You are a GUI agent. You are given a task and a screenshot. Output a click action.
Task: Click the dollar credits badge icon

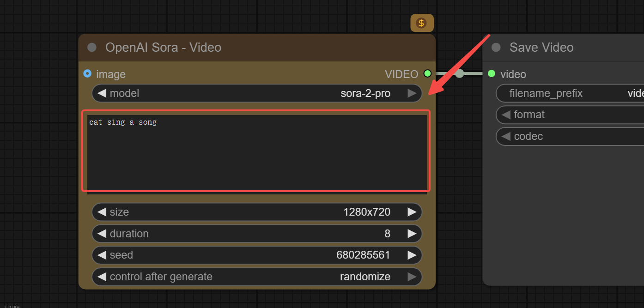click(421, 23)
